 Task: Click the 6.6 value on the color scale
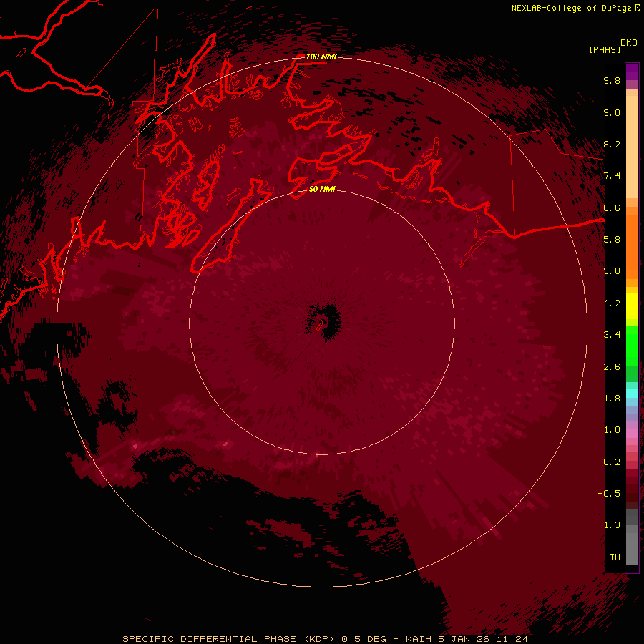point(612,208)
